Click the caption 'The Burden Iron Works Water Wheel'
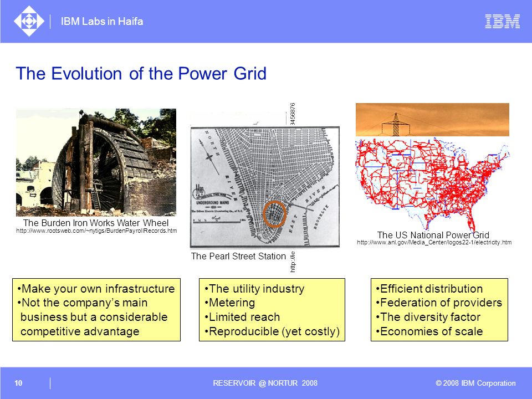Image resolution: width=532 pixels, height=399 pixels. (x=96, y=223)
